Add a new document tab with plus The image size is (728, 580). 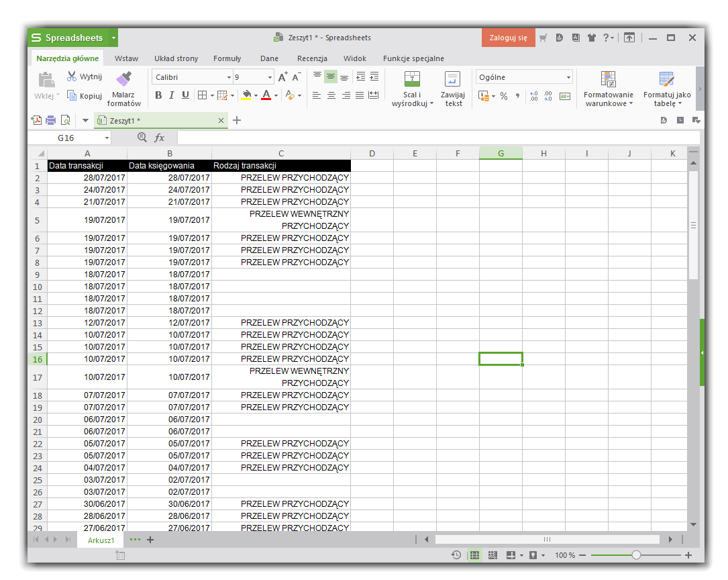[x=237, y=121]
